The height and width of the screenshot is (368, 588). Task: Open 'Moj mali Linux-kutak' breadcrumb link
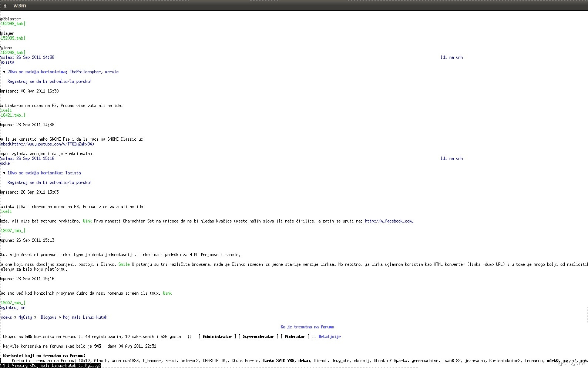coord(85,317)
